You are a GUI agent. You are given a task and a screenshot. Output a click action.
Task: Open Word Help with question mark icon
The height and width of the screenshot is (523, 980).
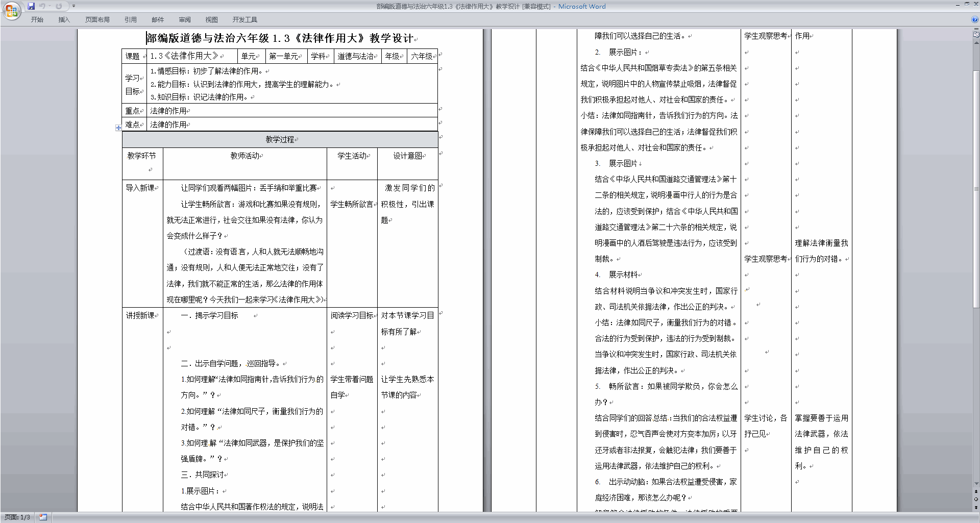pos(975,19)
